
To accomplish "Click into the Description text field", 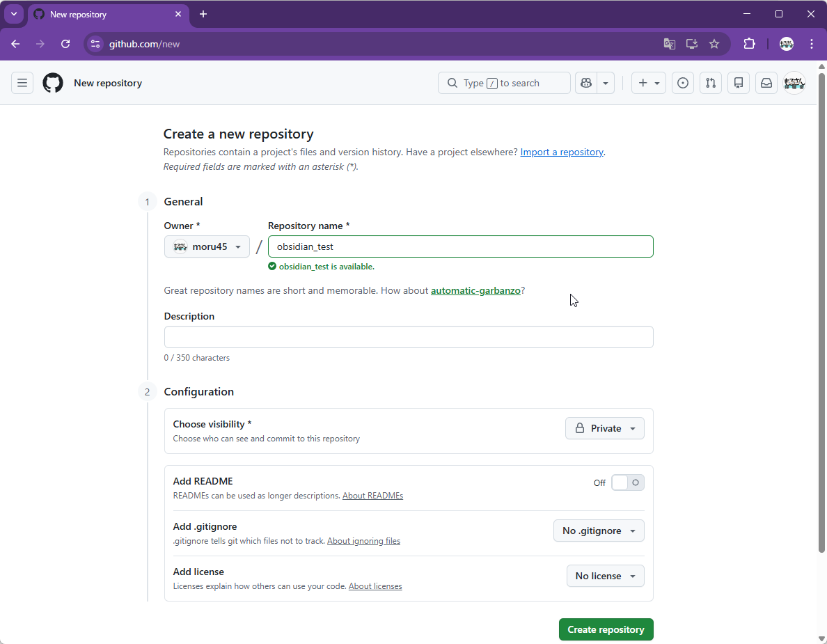I will tap(409, 337).
